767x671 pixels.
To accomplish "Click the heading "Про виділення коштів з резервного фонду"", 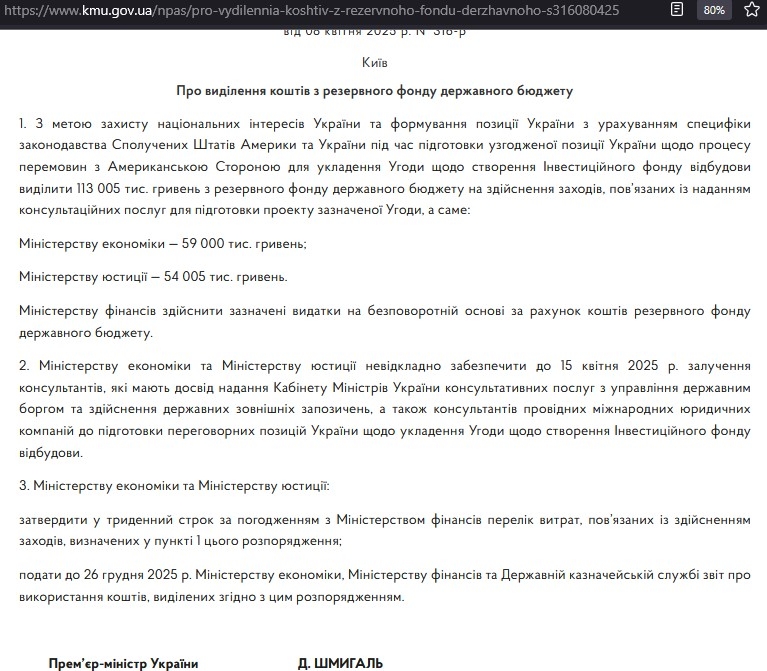I will point(374,91).
